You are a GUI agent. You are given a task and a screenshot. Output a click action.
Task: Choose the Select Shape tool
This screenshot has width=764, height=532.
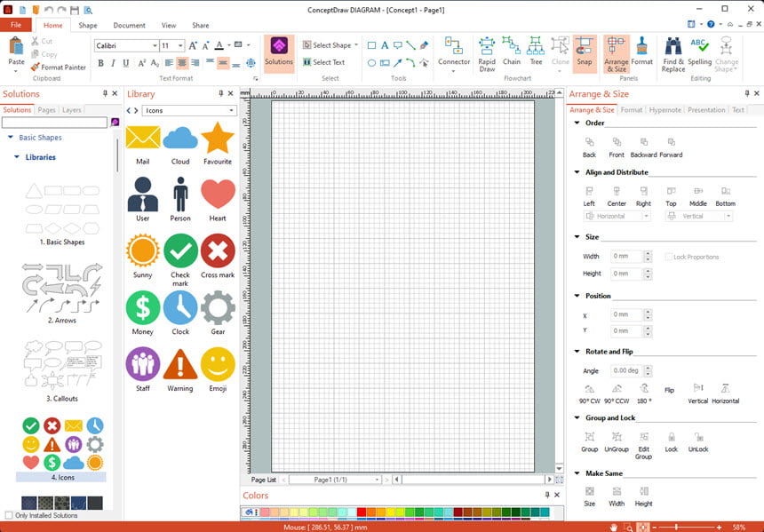[x=330, y=45]
